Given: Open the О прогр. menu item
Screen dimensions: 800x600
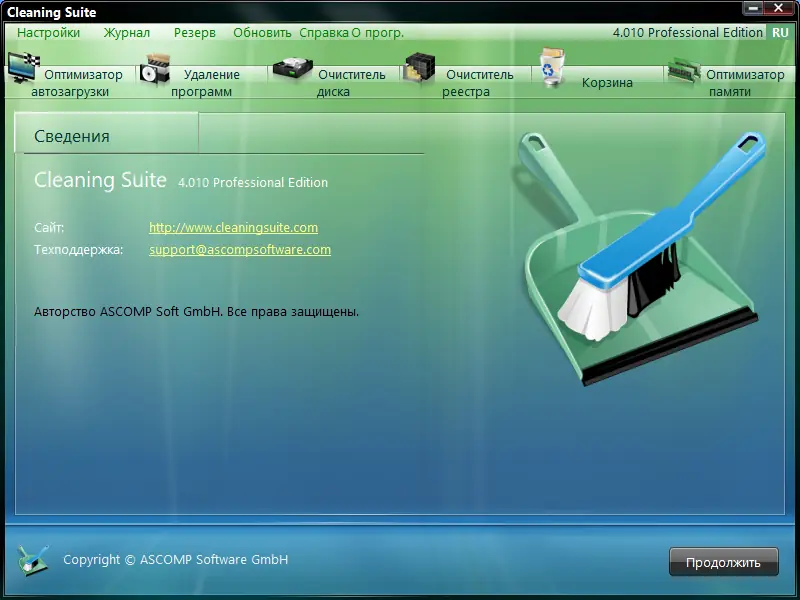Looking at the screenshot, I should pyautogui.click(x=378, y=33).
